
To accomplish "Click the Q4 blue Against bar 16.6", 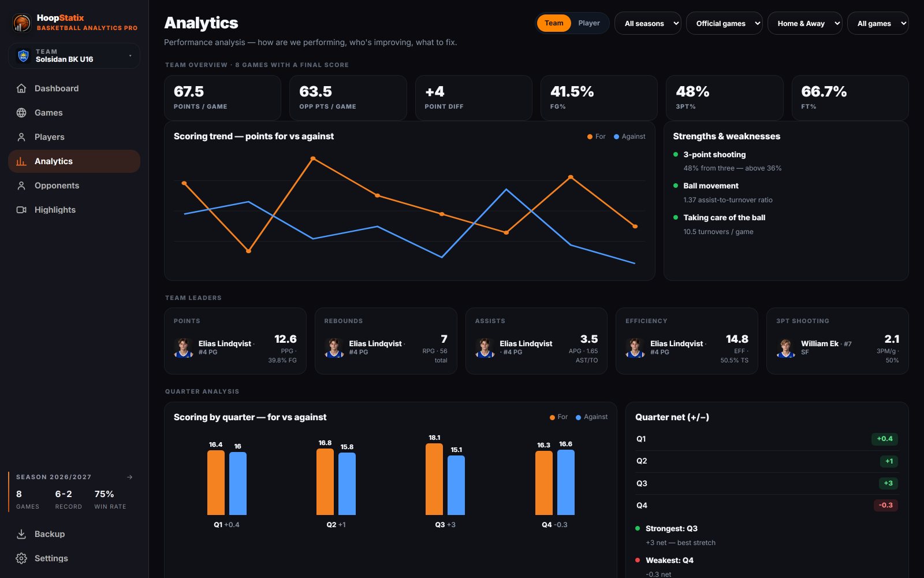I will pyautogui.click(x=566, y=482).
